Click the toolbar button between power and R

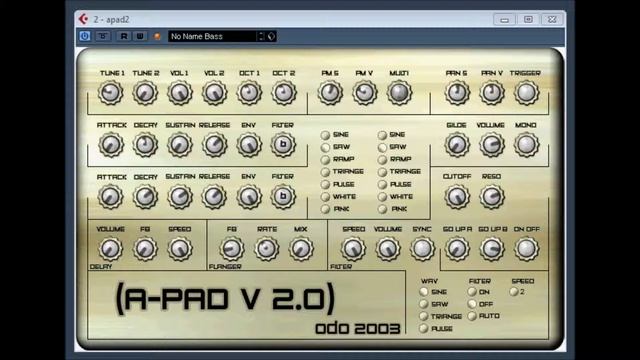tap(102, 36)
